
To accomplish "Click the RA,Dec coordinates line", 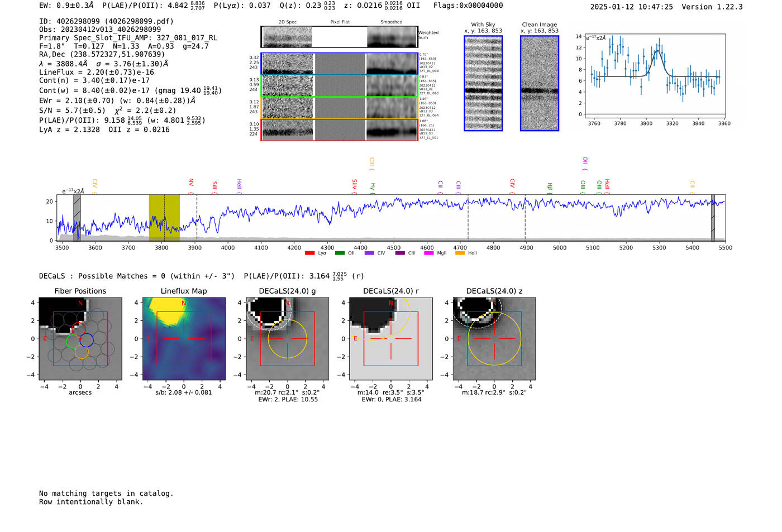I will tap(102, 54).
